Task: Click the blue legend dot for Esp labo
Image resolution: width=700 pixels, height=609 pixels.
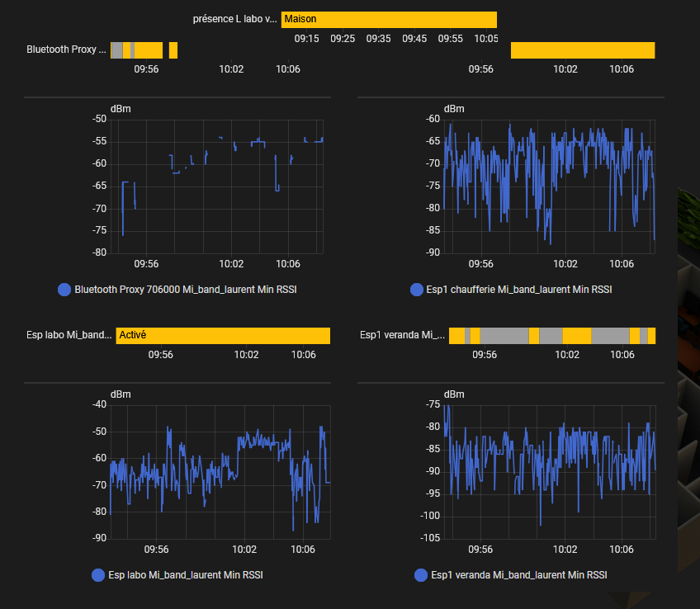Action: click(x=98, y=575)
